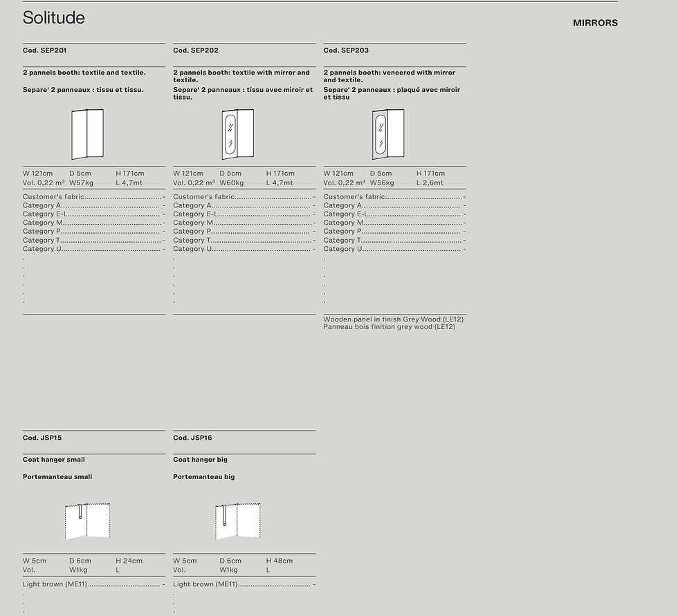
Task: Click the Wooden panel Grey Wood note
Action: point(394,323)
